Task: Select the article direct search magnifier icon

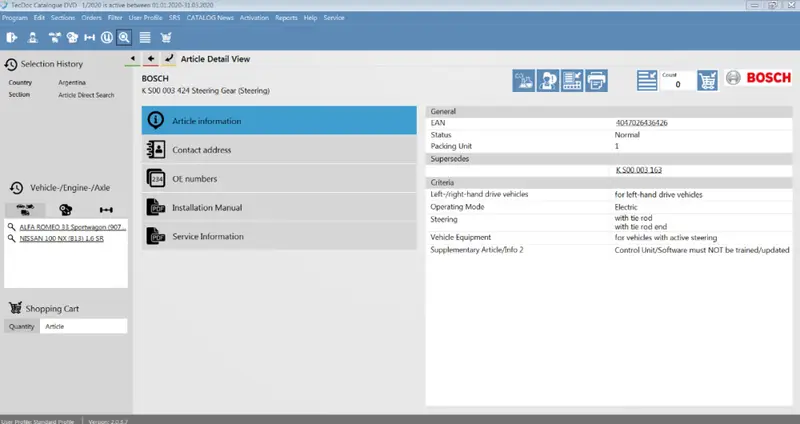Action: (124, 37)
